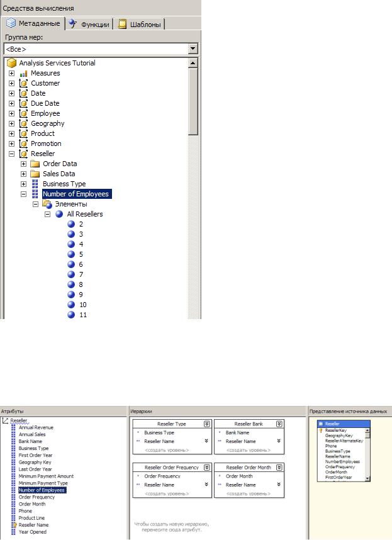Click the Due Date dimension icon
This screenshot has width=392, height=540.
pos(23,103)
